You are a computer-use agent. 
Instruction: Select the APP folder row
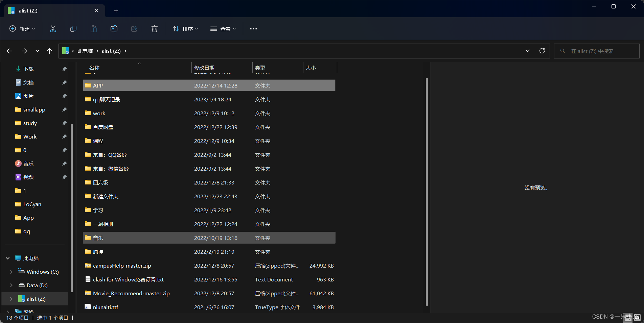(x=209, y=85)
